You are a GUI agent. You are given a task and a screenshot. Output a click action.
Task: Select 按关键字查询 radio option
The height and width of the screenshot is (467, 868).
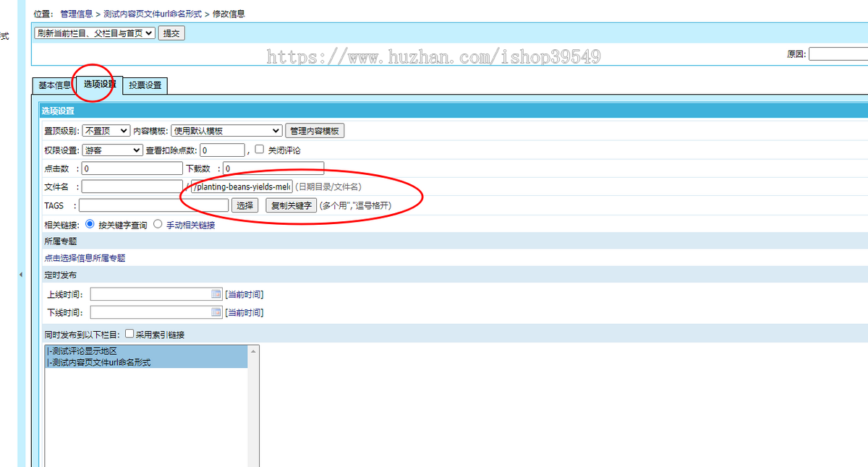pos(90,224)
